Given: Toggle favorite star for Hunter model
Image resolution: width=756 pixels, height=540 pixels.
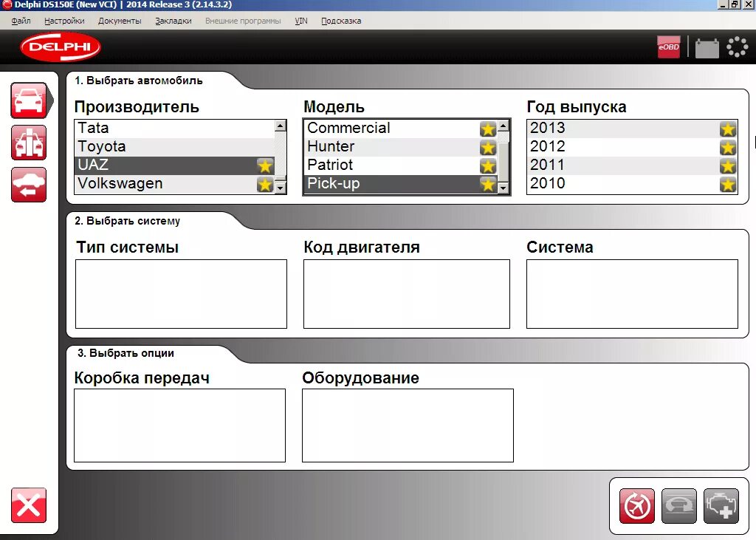Looking at the screenshot, I should point(488,148).
